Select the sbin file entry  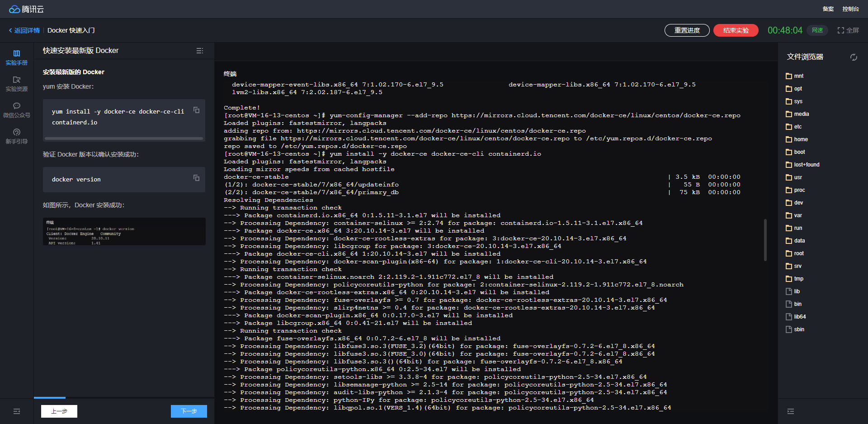coord(795,329)
